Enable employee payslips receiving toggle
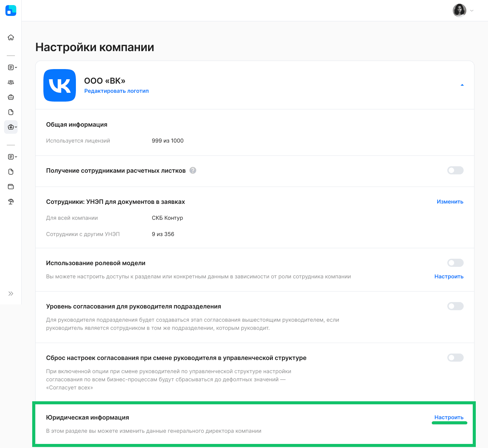 tap(455, 170)
